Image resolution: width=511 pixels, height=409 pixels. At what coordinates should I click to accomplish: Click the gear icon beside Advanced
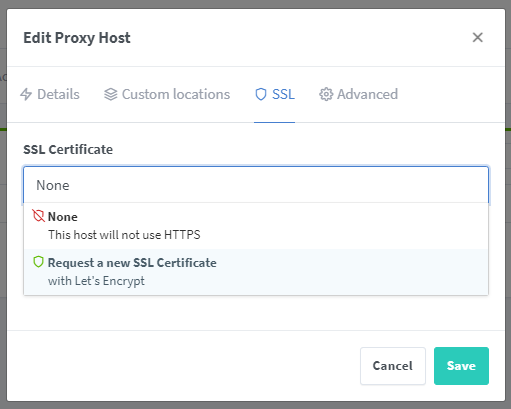pyautogui.click(x=326, y=94)
